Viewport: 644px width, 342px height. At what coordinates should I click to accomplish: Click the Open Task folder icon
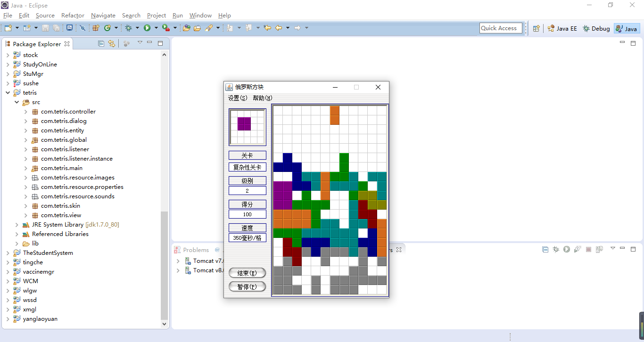(197, 28)
